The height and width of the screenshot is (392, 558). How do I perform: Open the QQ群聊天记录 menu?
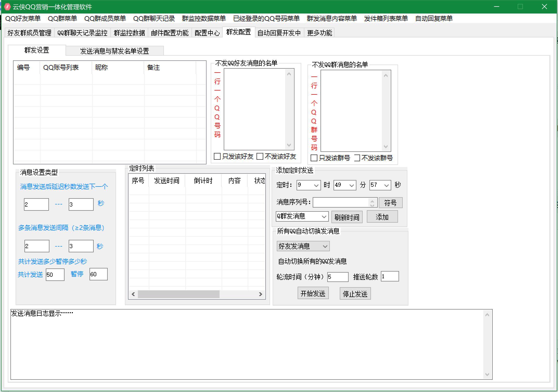point(154,18)
